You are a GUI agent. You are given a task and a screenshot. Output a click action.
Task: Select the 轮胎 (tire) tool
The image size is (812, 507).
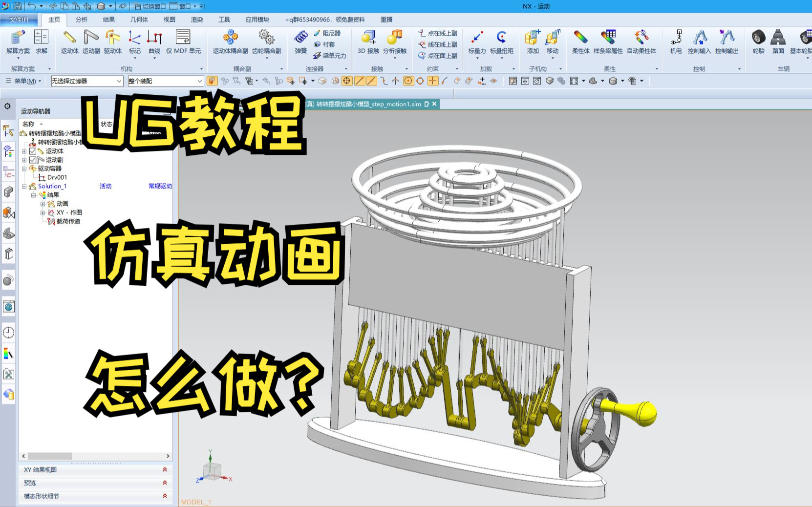click(758, 43)
